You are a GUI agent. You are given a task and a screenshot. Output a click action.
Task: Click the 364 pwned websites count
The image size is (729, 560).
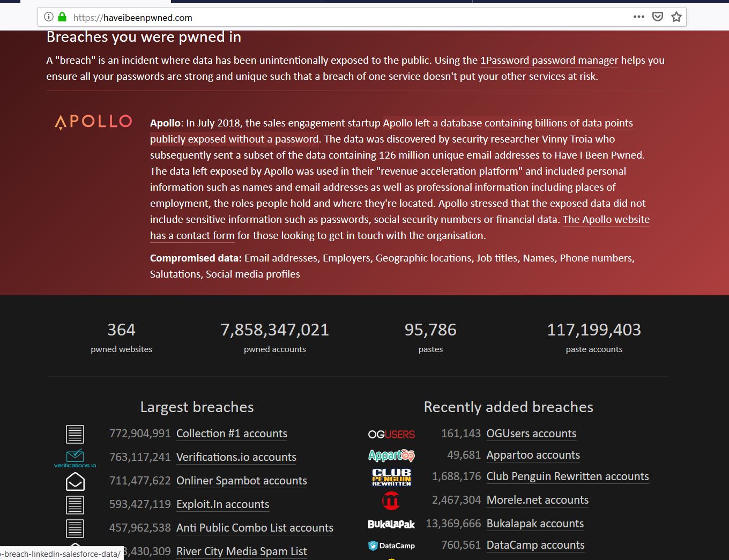pyautogui.click(x=122, y=330)
